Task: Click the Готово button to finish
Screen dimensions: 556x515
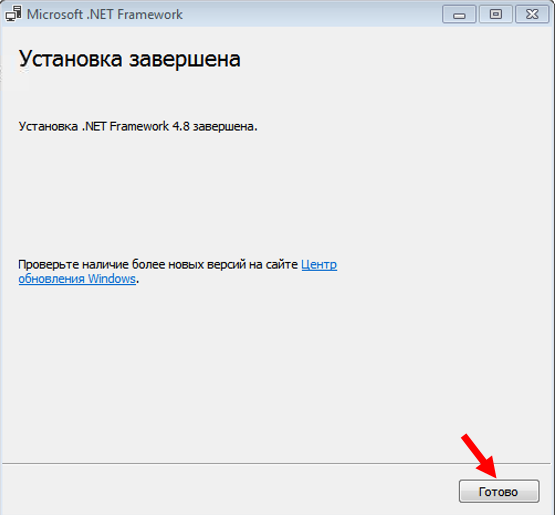Action: point(499,491)
